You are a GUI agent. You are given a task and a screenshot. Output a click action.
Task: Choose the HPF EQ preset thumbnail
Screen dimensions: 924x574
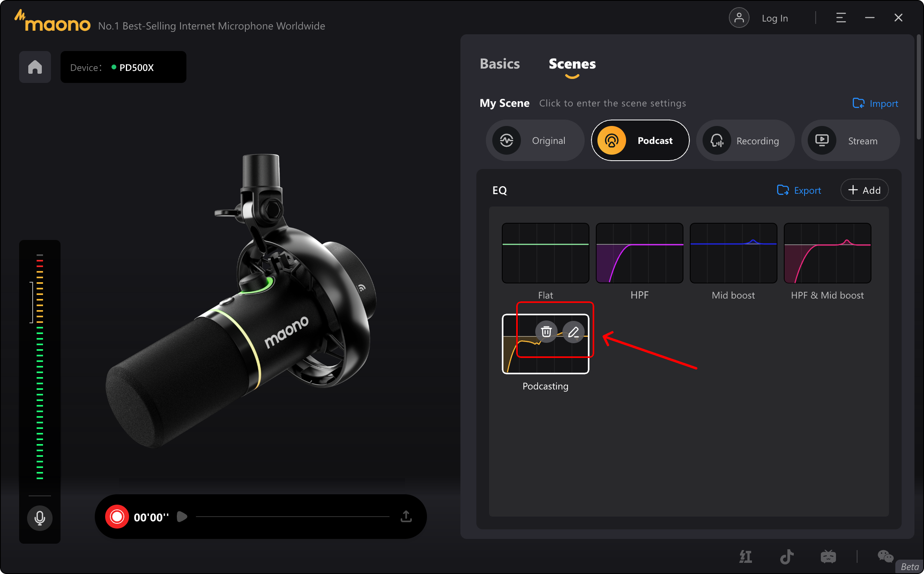(x=639, y=253)
